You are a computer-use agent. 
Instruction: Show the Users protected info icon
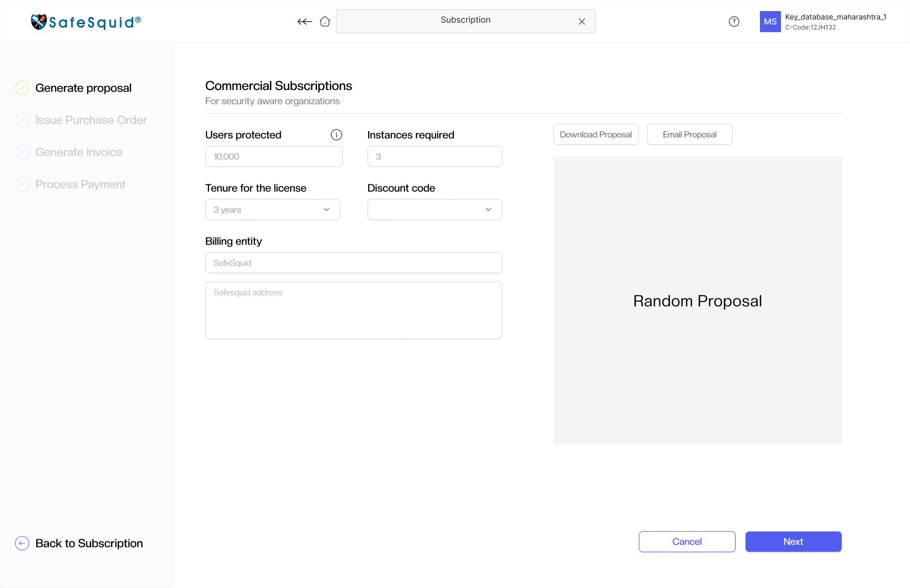tap(337, 135)
